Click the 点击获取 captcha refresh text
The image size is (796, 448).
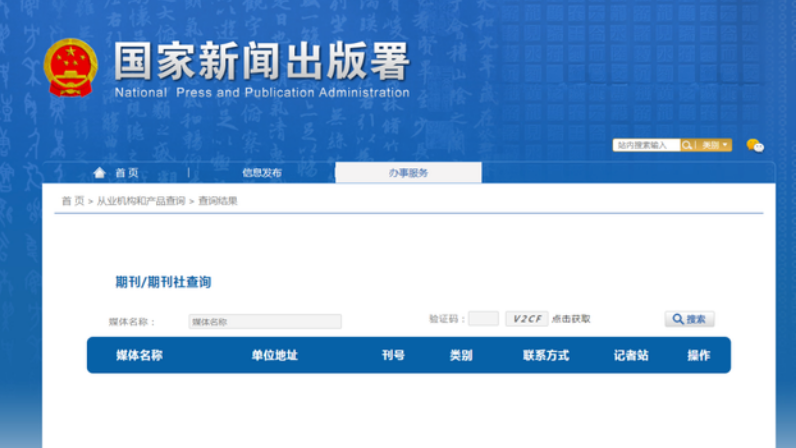coord(571,319)
